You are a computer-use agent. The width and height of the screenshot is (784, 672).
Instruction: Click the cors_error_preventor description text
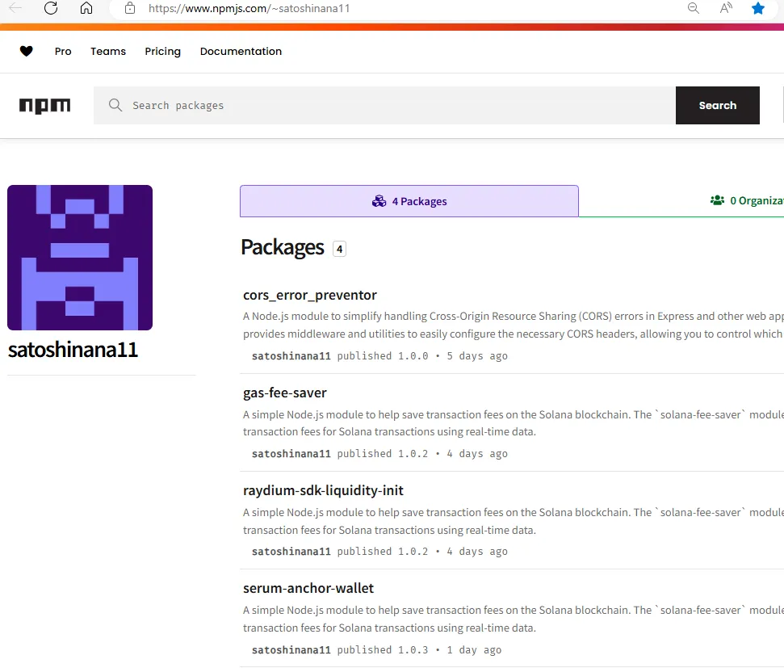click(513, 325)
